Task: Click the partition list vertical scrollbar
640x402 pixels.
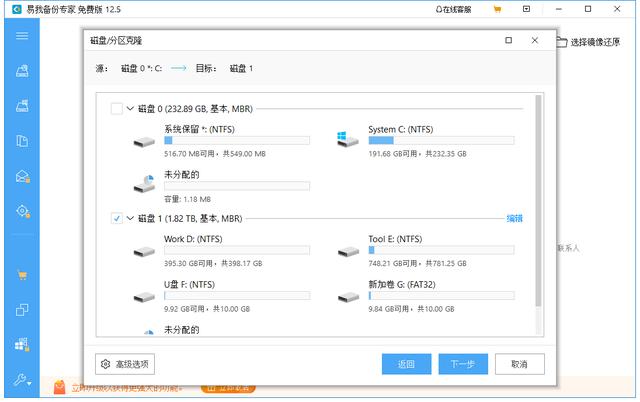Action: [538, 200]
